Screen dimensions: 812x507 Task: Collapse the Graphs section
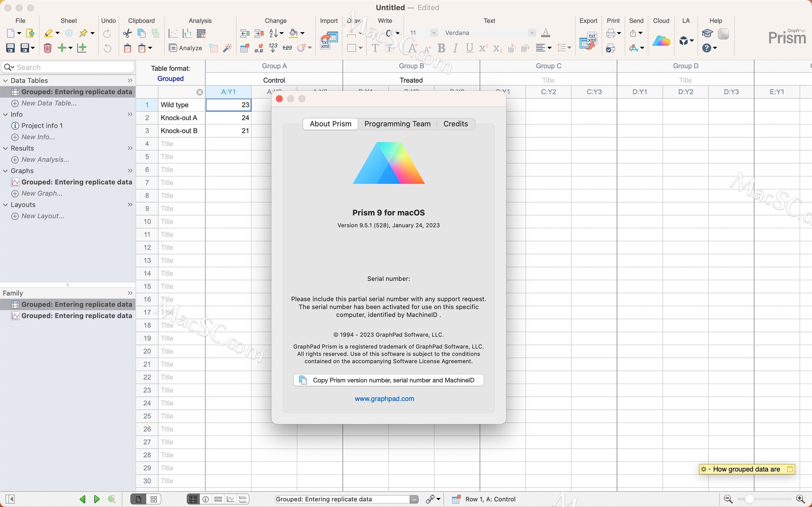[x=5, y=171]
